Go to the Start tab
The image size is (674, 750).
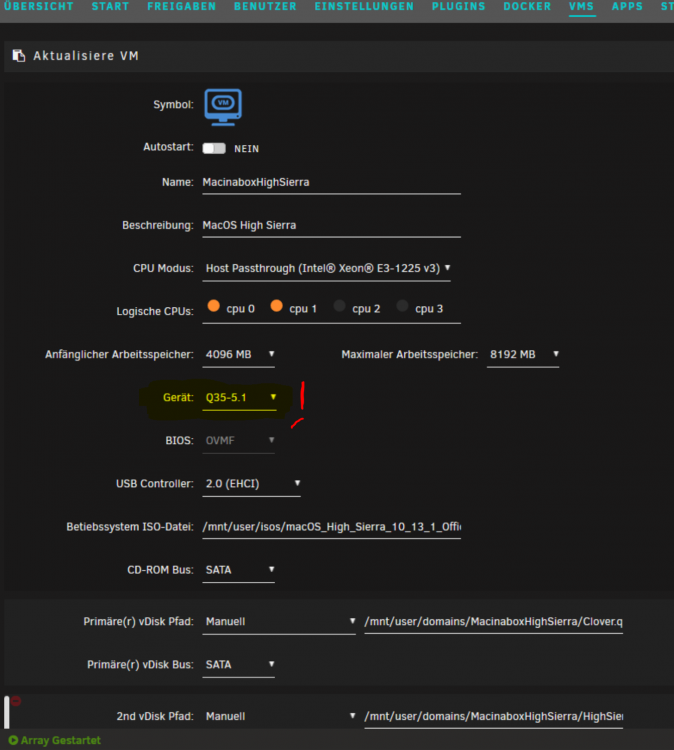(x=110, y=7)
